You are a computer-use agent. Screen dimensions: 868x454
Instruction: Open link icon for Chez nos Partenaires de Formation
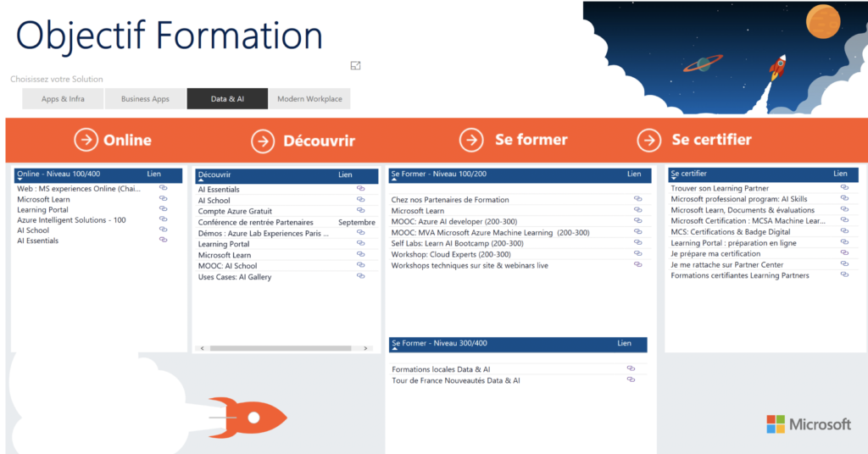(x=637, y=199)
